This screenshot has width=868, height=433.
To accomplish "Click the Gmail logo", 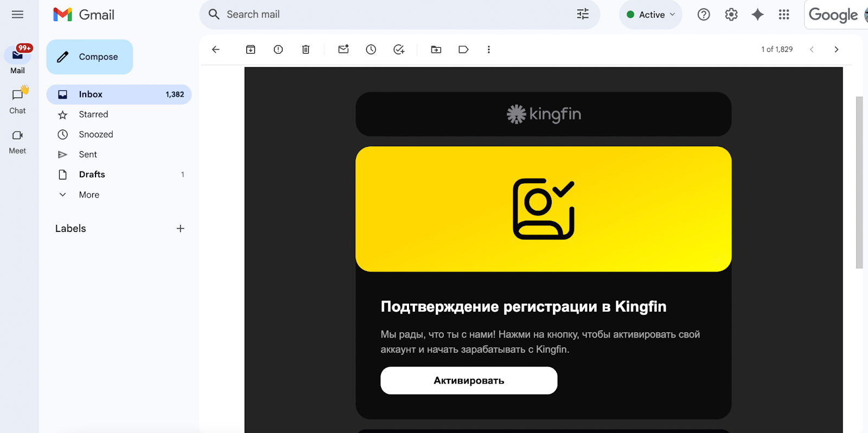I will 84,15.
